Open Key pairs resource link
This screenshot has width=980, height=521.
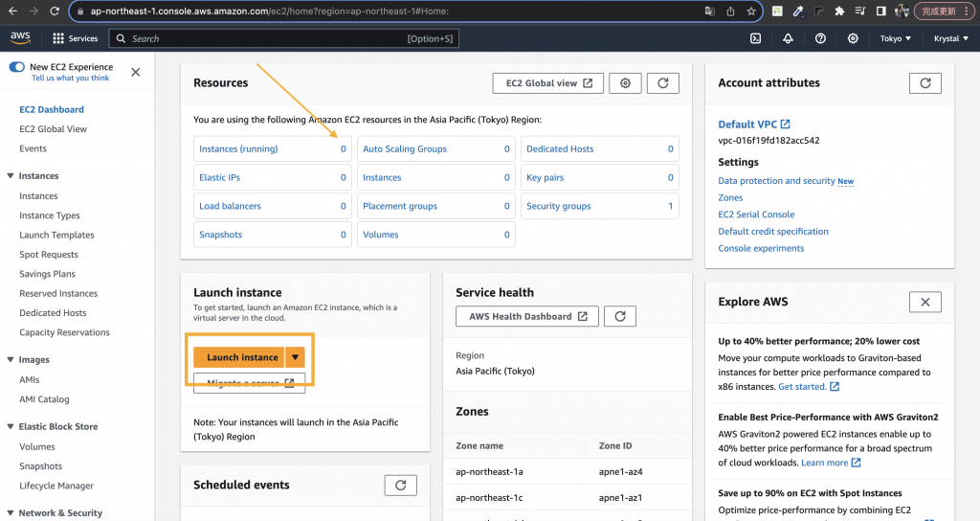545,177
